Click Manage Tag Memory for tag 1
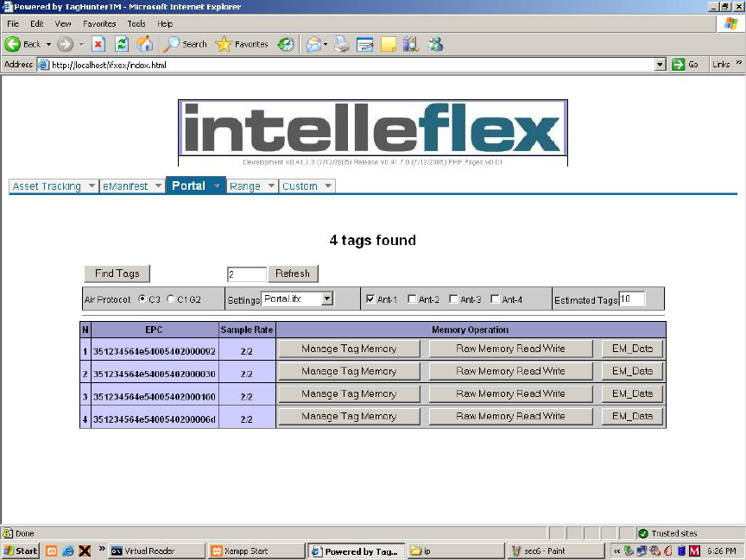Image resolution: width=746 pixels, height=560 pixels. [349, 349]
